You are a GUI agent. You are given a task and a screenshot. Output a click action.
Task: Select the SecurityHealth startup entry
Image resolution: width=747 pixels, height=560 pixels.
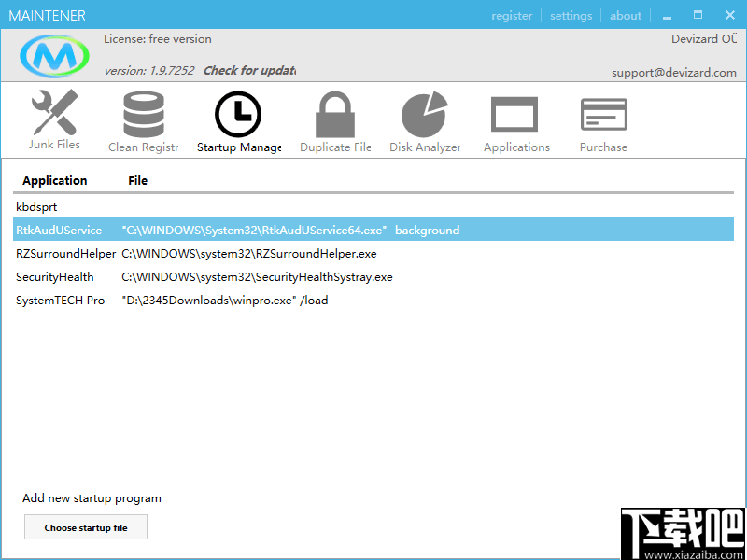coord(373,277)
